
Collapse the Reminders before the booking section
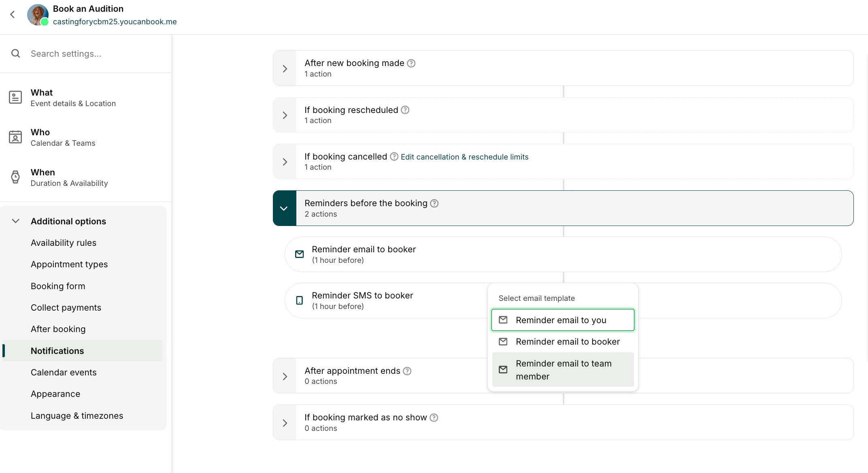[284, 208]
